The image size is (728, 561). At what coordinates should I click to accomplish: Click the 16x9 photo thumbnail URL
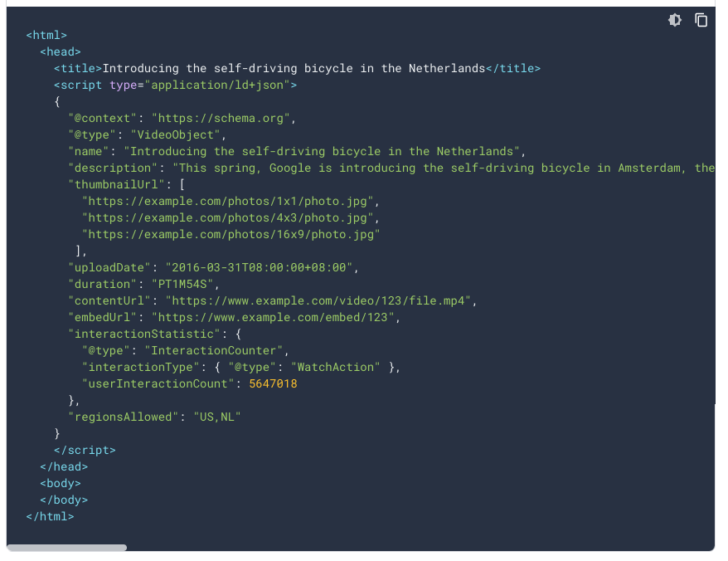click(x=231, y=235)
